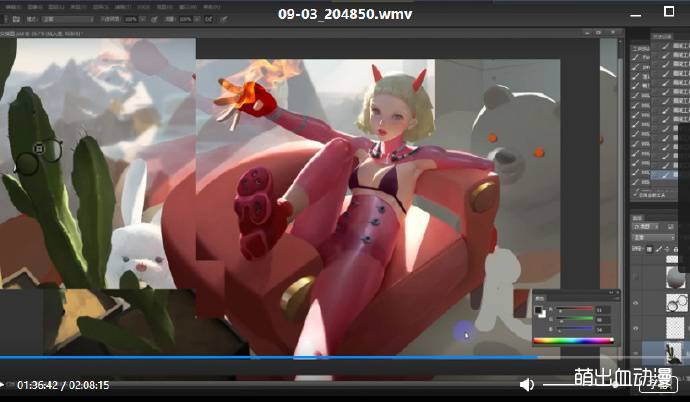Expand the flow slider arrow in options bar
The height and width of the screenshot is (402, 690).
198,19
